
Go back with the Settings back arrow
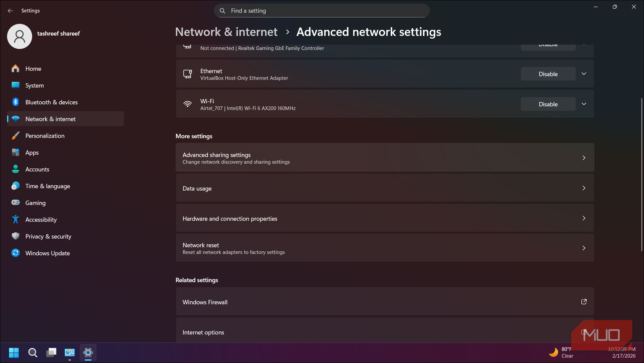10,11
